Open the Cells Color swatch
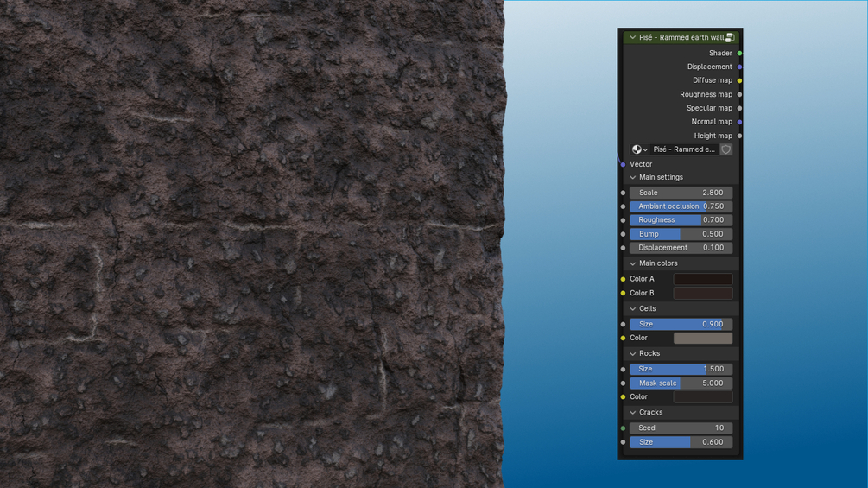 click(703, 338)
